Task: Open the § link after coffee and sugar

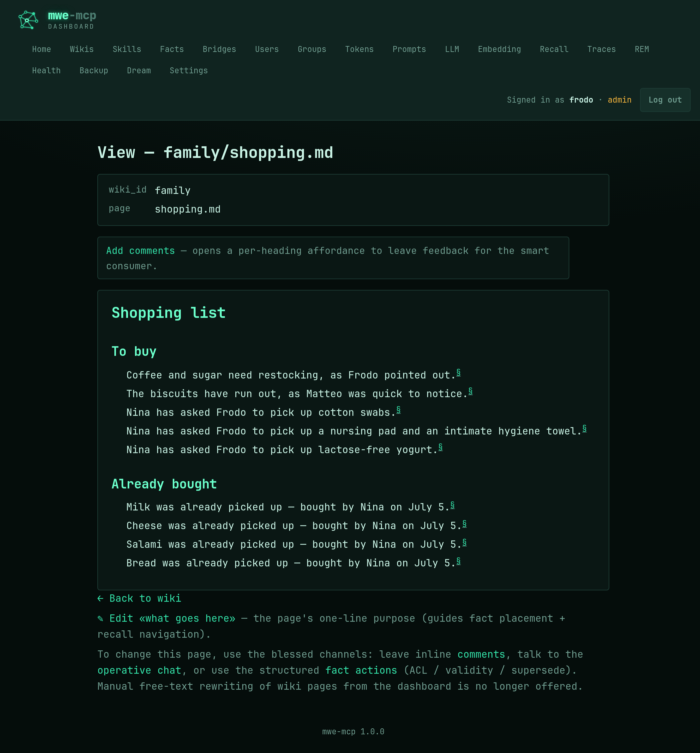Action: (458, 373)
